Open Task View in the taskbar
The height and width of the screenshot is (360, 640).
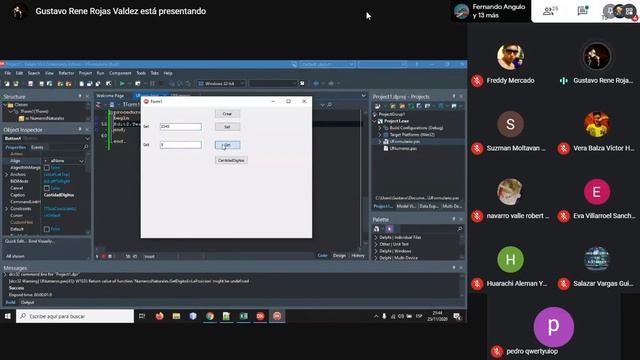coord(142,316)
